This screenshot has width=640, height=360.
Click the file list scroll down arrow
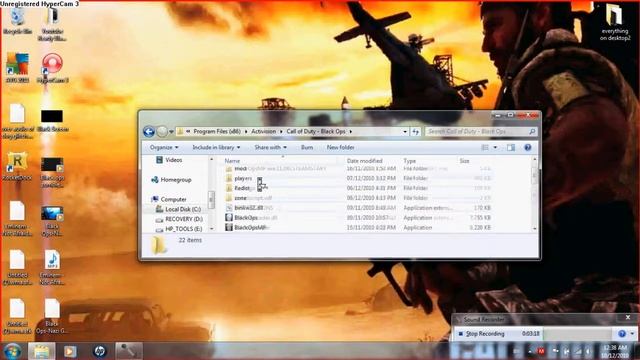coord(535,229)
